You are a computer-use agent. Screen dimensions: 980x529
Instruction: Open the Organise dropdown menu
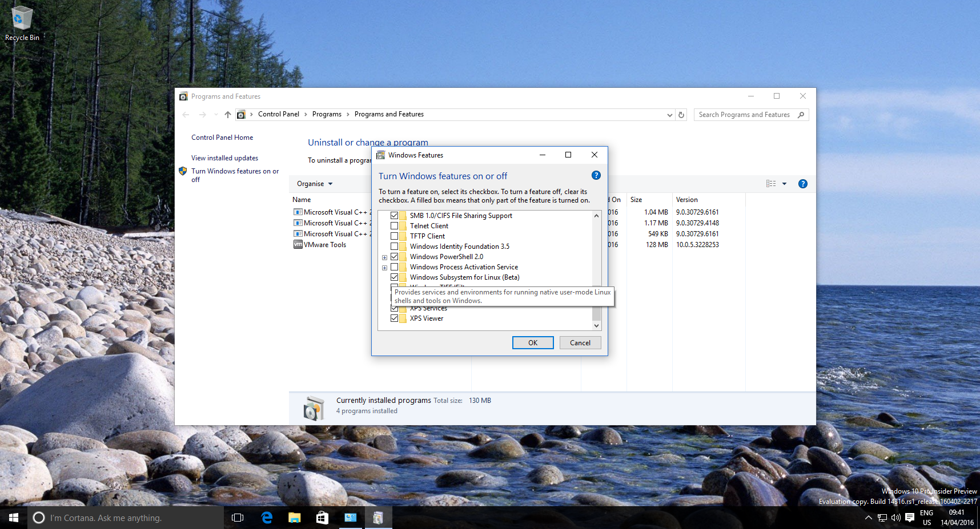(315, 184)
